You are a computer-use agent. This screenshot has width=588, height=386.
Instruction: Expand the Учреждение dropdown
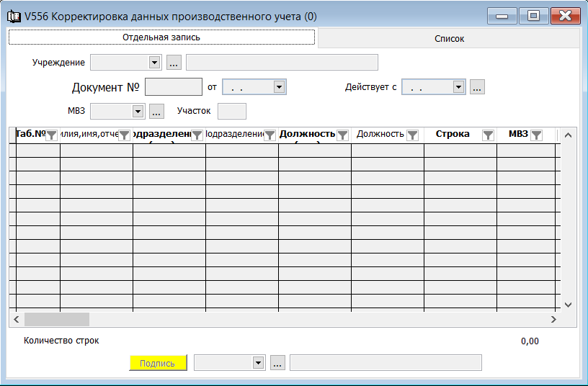tap(153, 63)
